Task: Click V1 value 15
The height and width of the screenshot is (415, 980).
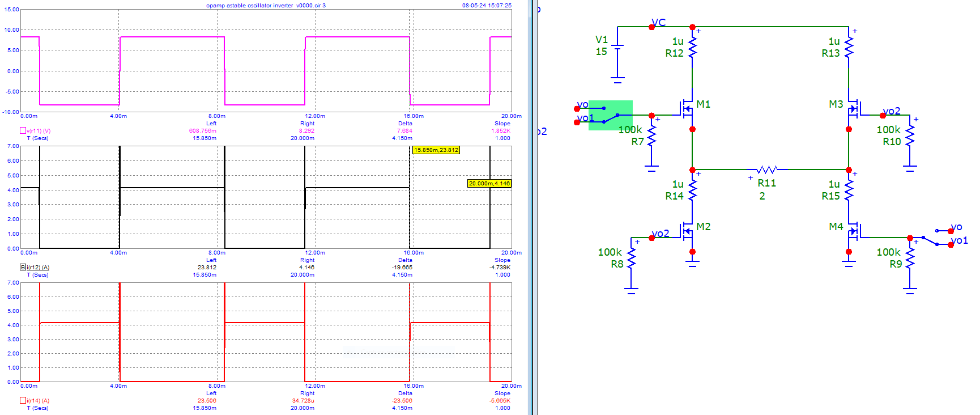Action: click(x=601, y=52)
